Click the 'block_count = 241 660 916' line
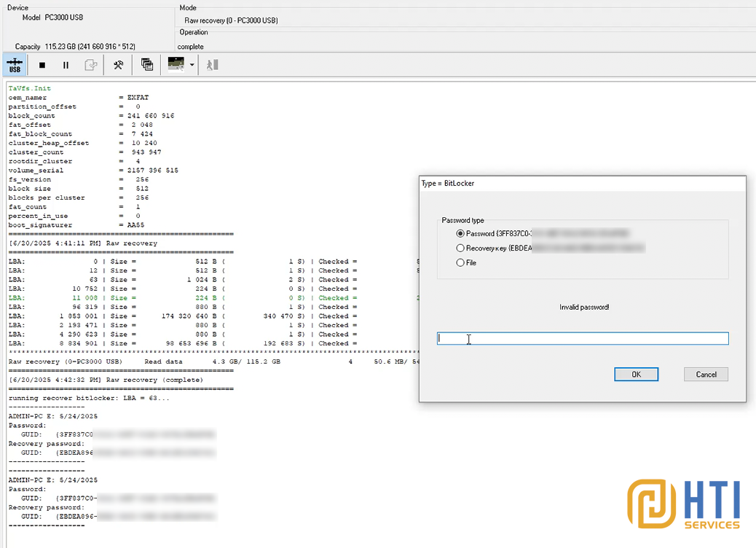Screen dimensions: 756x548 pyautogui.click(x=91, y=116)
